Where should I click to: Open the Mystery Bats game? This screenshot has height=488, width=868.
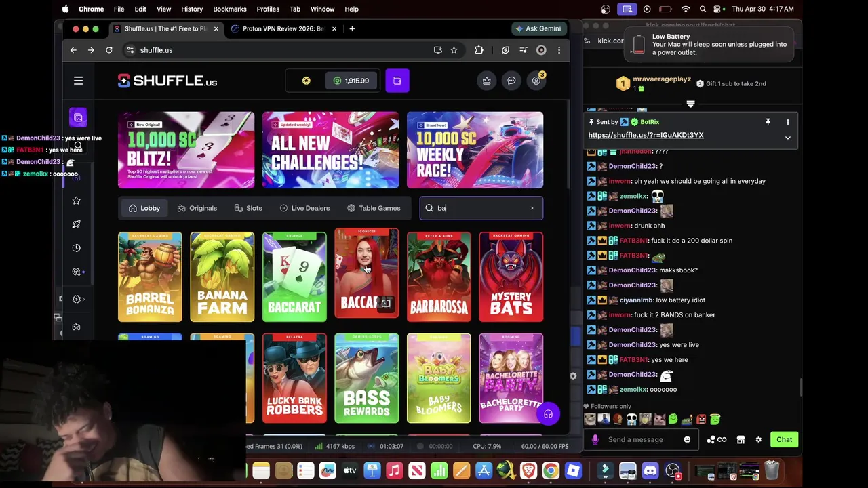(x=511, y=277)
